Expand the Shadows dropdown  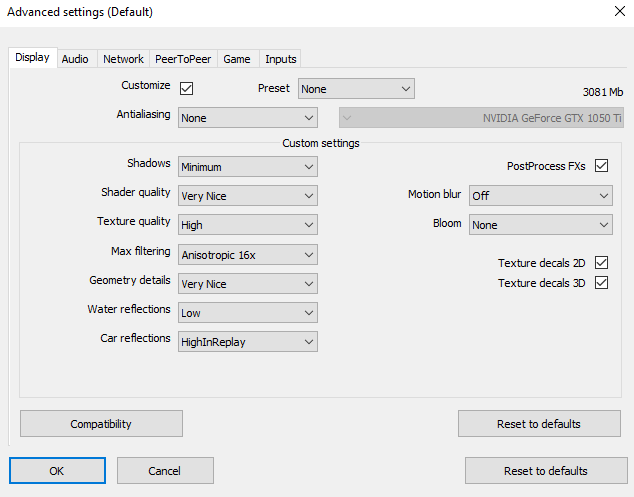pyautogui.click(x=248, y=167)
